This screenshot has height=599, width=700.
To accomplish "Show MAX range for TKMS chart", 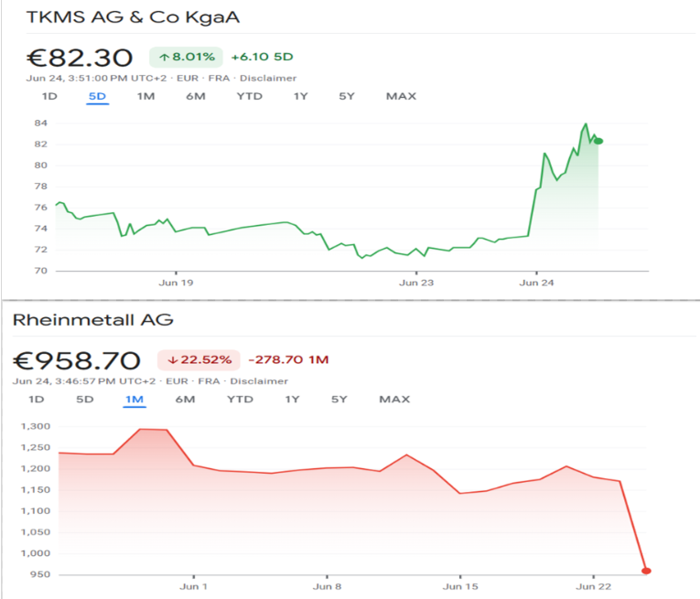I will point(401,96).
